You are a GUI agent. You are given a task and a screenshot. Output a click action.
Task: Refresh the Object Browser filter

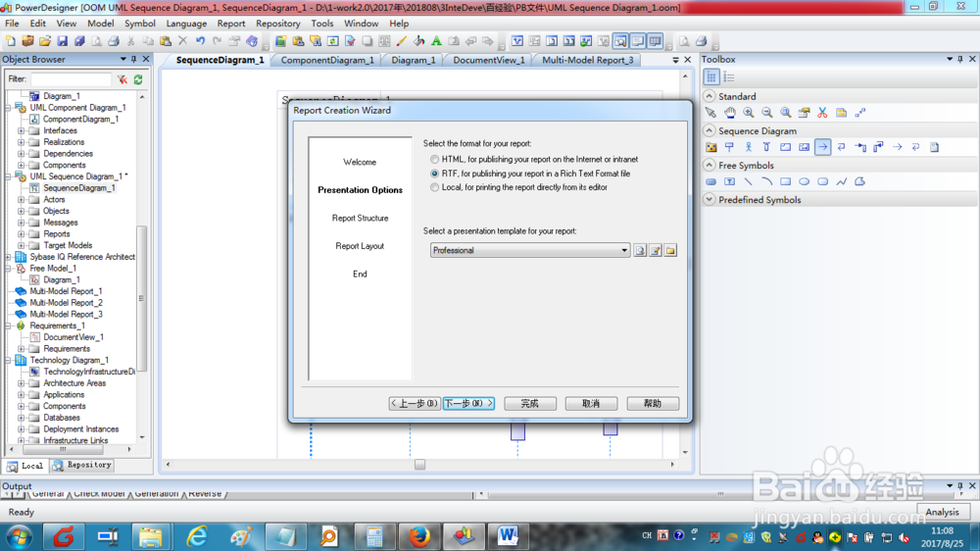pyautogui.click(x=138, y=79)
